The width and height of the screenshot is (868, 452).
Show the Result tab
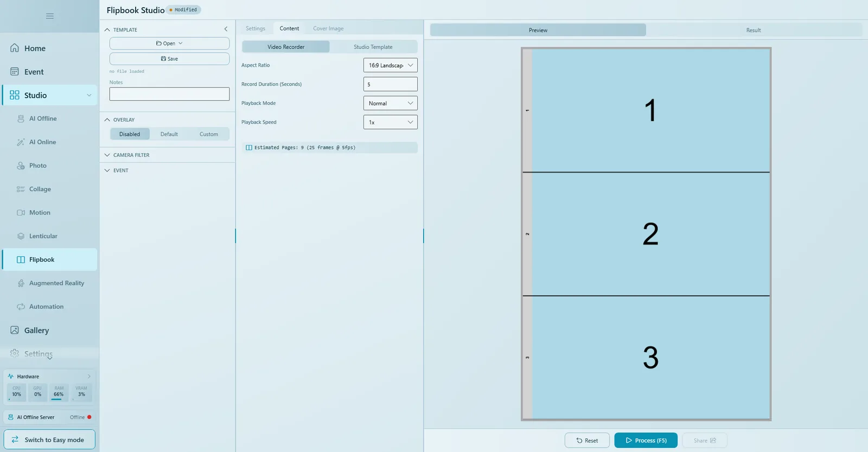(754, 30)
